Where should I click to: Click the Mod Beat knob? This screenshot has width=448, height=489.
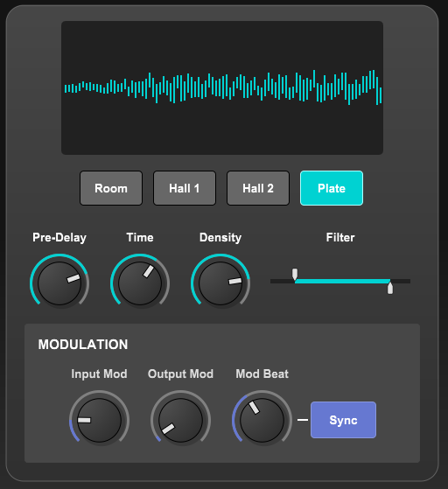[x=262, y=420]
